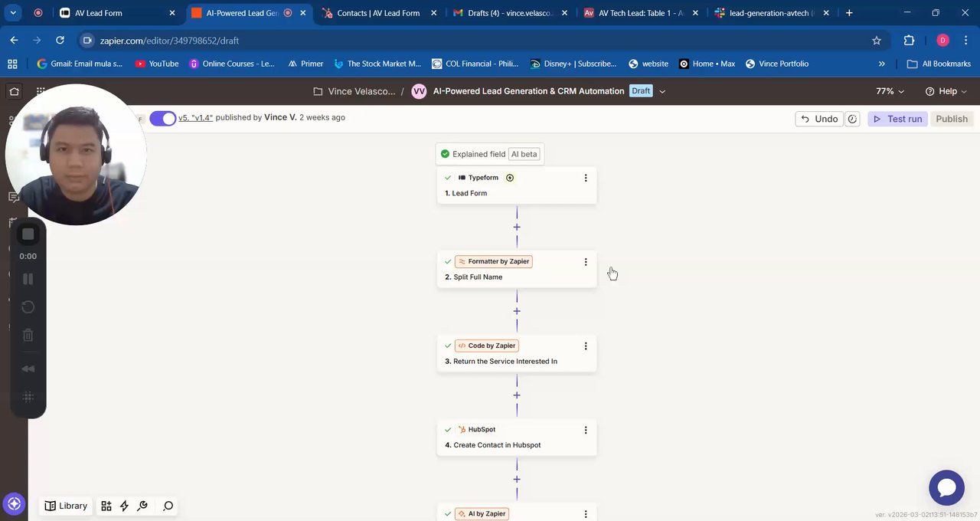Open the canvas search magnifier icon
This screenshot has height=521, width=980.
pos(168,506)
